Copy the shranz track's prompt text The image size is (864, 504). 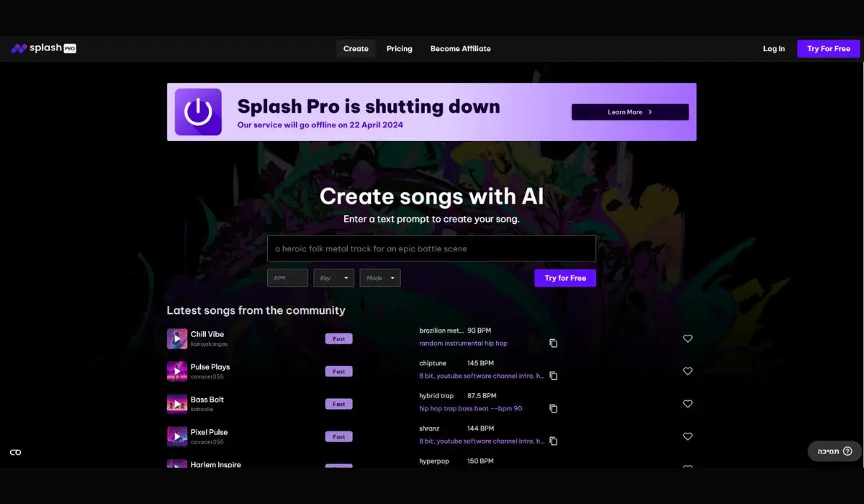point(553,441)
